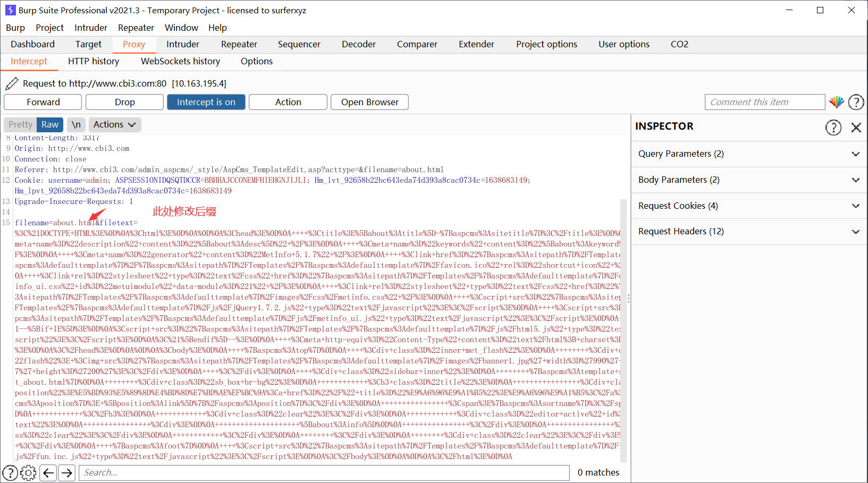This screenshot has height=483, width=868.
Task: Switch to Extender tab
Action: (x=477, y=44)
